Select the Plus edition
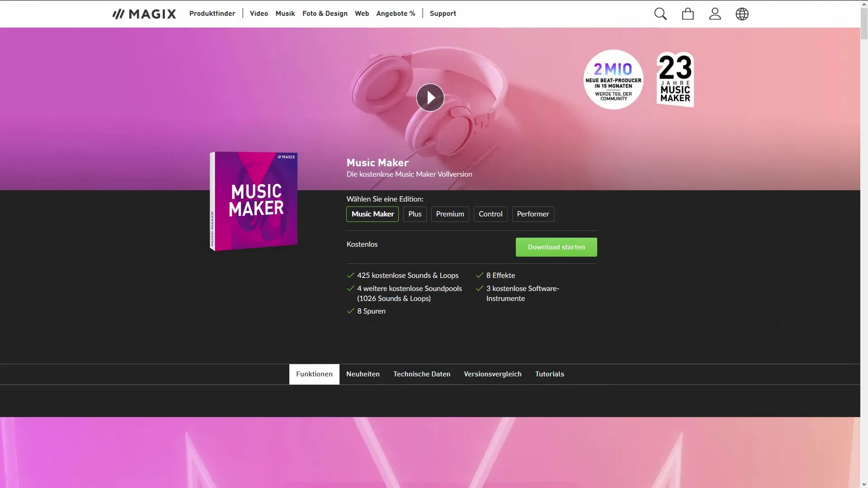This screenshot has width=868, height=488. coord(415,214)
